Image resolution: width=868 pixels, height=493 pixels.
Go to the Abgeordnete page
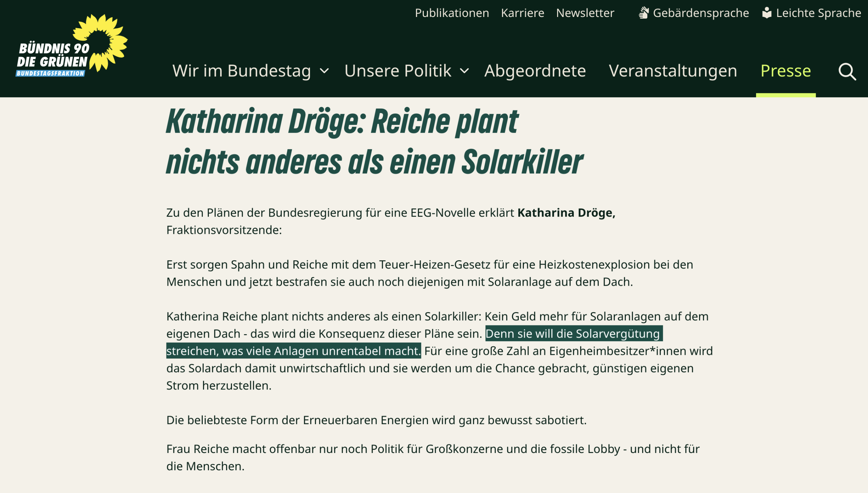coord(535,71)
